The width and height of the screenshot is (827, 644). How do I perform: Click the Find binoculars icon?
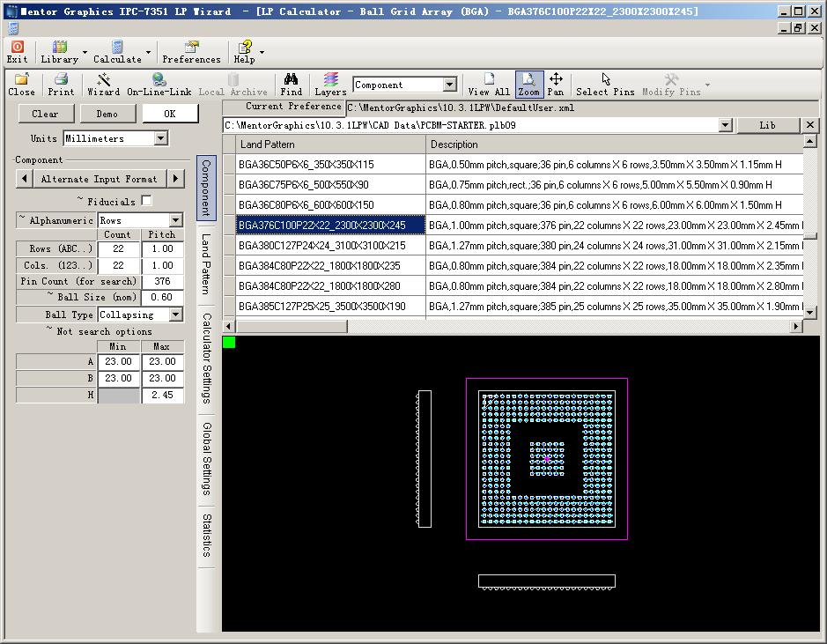click(x=292, y=79)
